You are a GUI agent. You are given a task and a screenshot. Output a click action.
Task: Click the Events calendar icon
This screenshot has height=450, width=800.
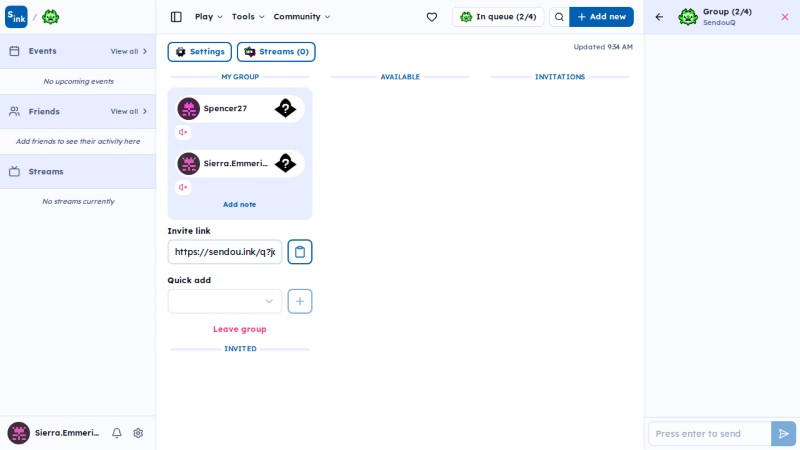14,51
